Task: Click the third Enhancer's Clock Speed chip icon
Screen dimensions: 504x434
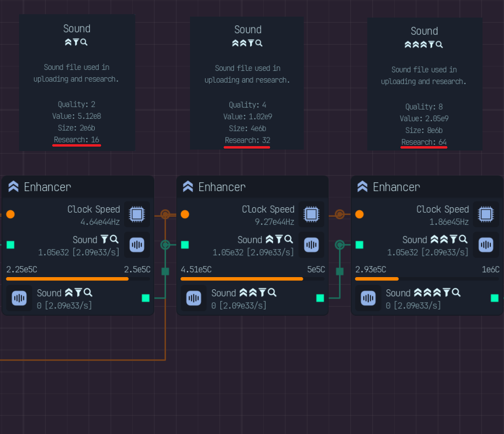Action: click(486, 214)
